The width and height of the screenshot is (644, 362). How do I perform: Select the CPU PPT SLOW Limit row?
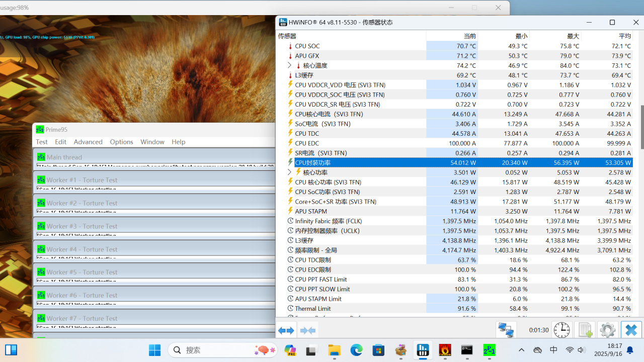[x=454, y=289]
